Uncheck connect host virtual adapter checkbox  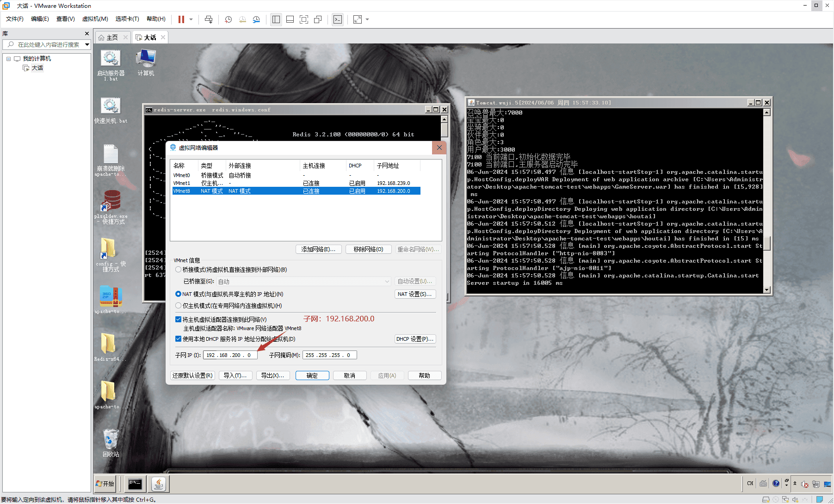tap(179, 320)
